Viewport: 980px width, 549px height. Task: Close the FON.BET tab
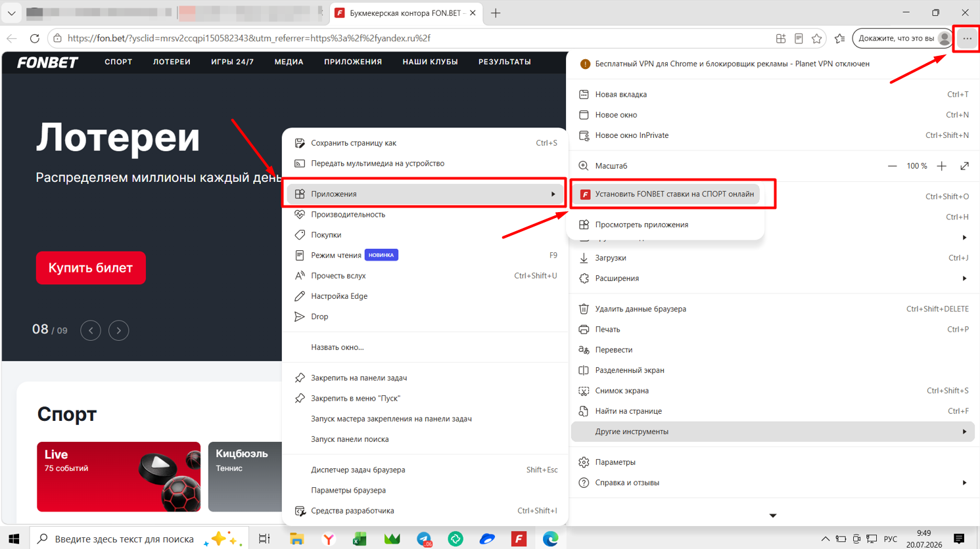pos(473,13)
